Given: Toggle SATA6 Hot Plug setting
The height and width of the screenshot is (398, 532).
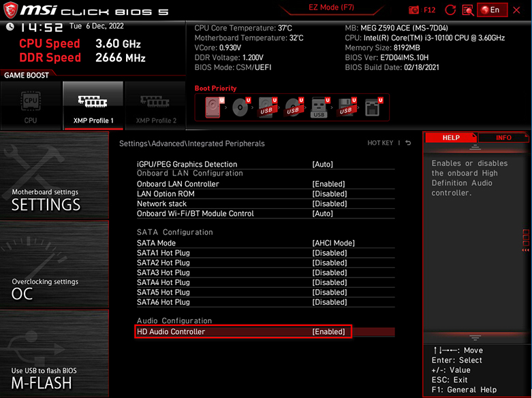Looking at the screenshot, I should pos(266,302).
